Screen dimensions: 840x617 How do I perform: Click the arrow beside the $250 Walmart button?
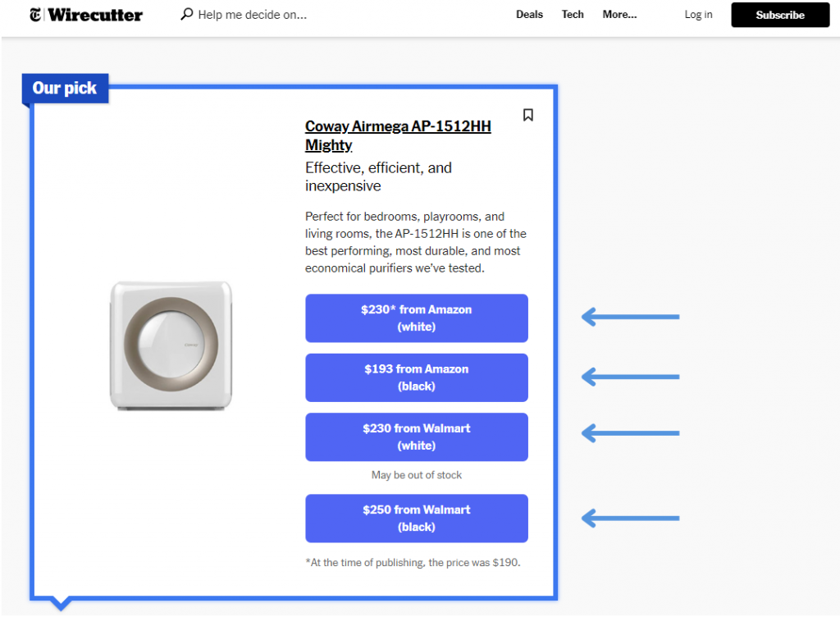click(630, 518)
